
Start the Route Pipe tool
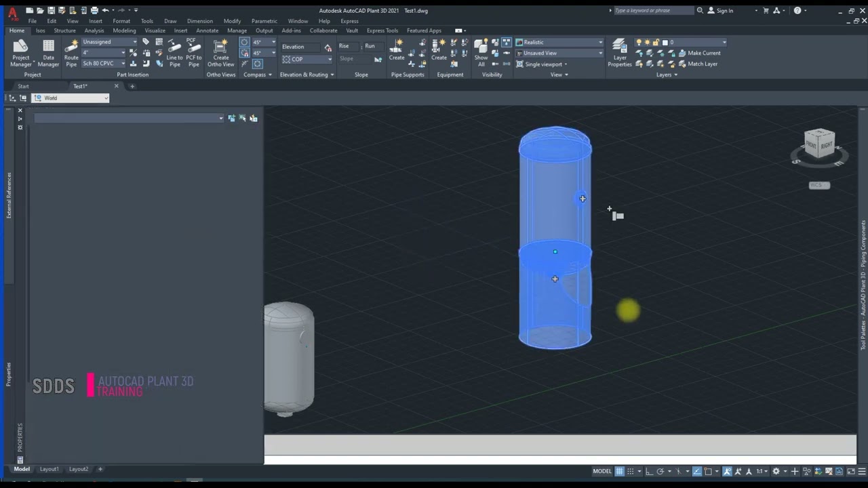71,53
